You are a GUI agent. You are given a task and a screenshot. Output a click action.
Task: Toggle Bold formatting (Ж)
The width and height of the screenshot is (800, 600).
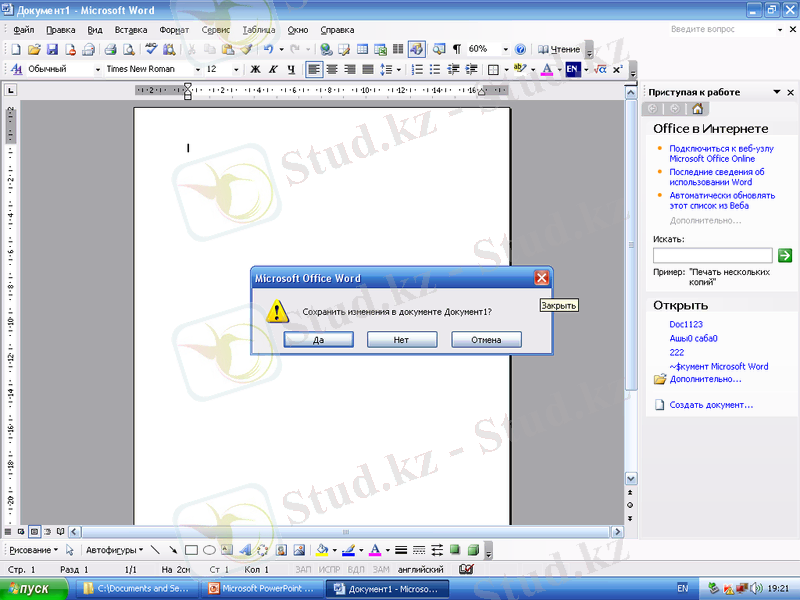254,70
